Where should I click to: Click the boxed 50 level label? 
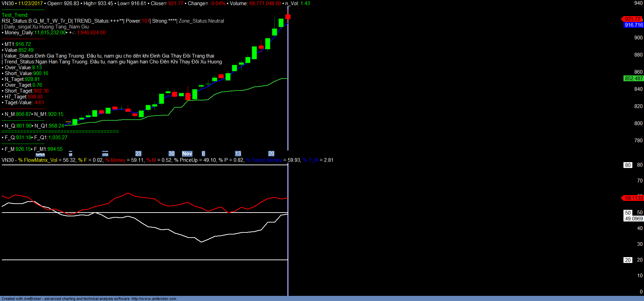[x=628, y=213]
